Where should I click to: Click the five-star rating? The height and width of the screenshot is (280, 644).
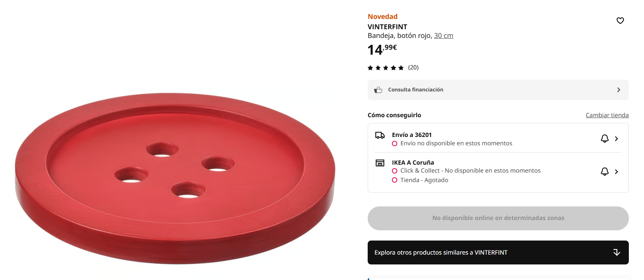pos(385,68)
